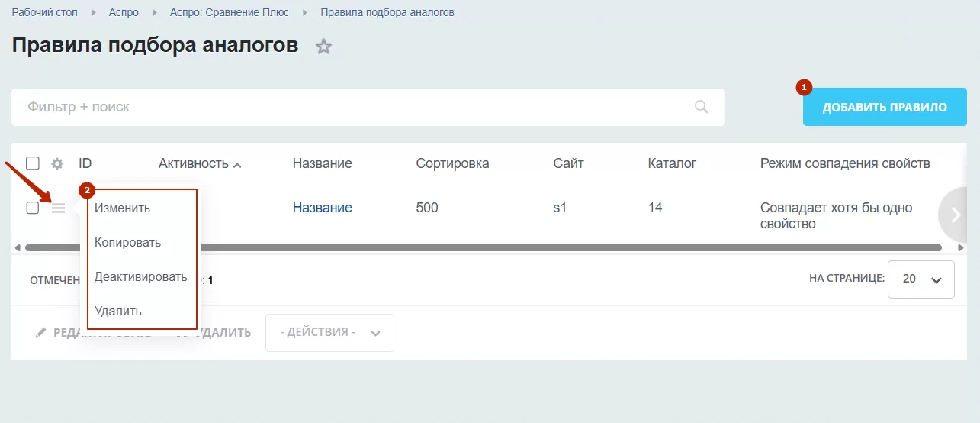Click the Сайт column header
This screenshot has height=423, width=980.
click(569, 163)
